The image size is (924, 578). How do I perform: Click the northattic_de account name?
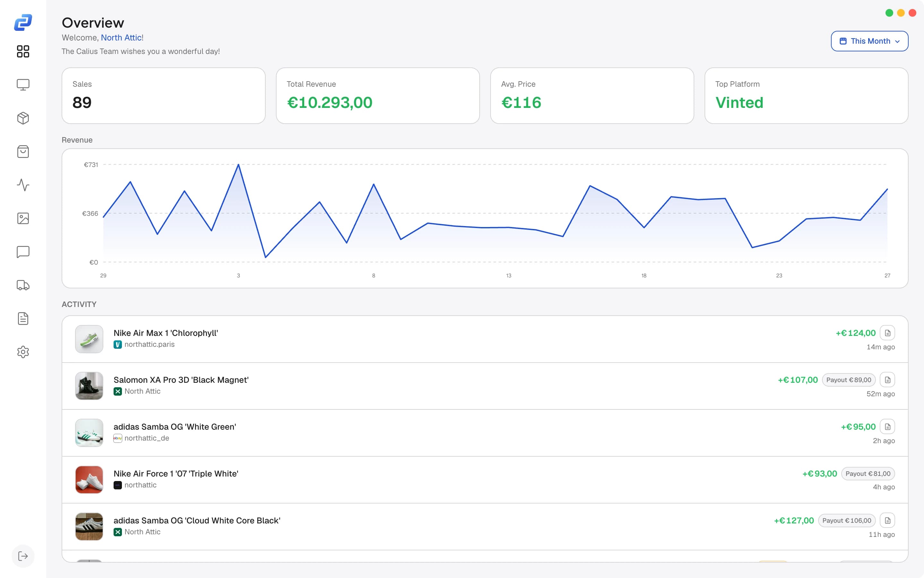(147, 438)
